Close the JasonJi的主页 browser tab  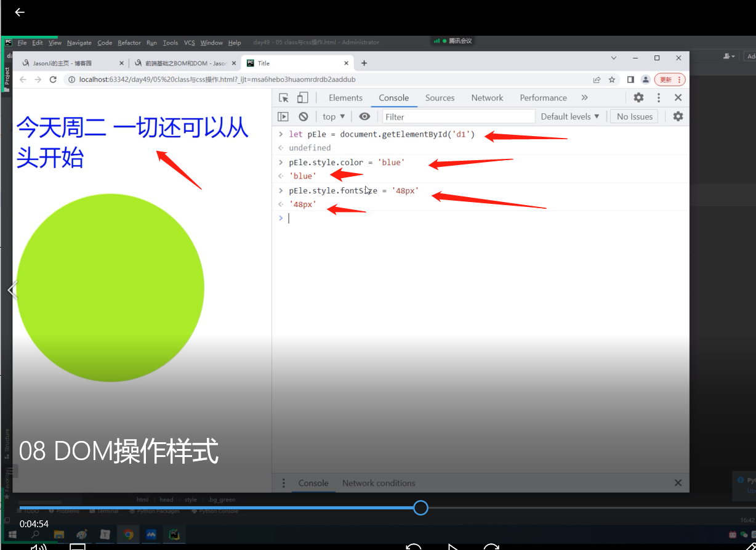(x=121, y=63)
